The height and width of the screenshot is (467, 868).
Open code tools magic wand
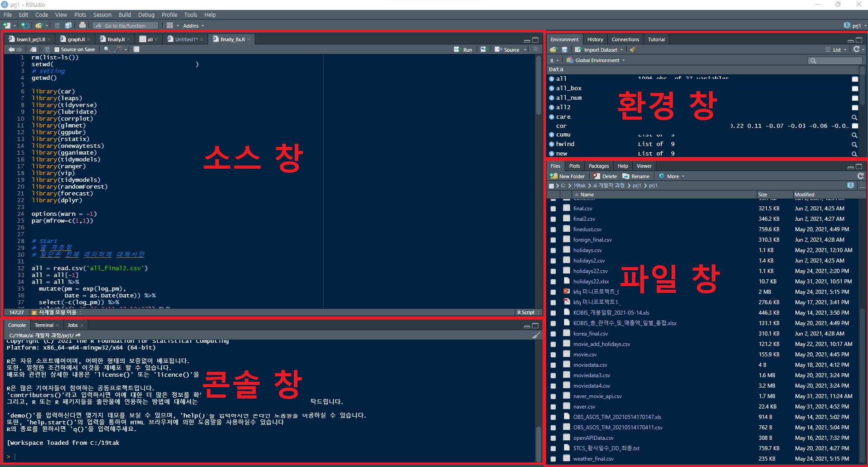pos(119,49)
